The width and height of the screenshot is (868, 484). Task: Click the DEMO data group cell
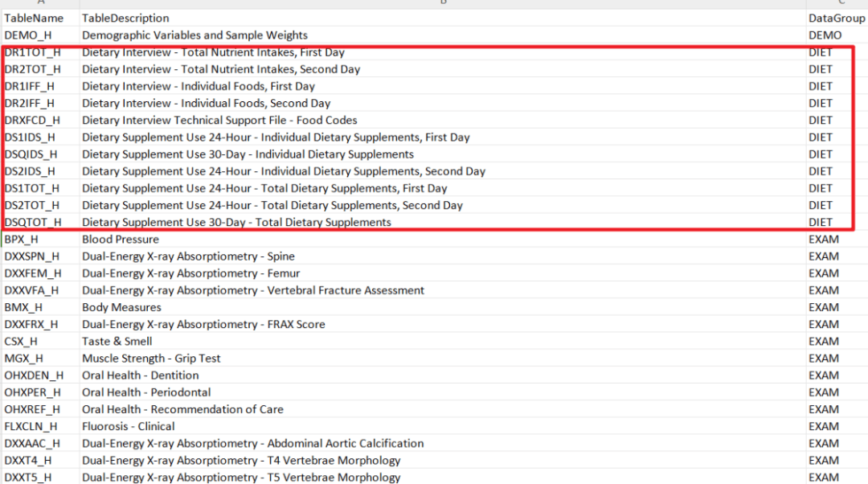825,35
